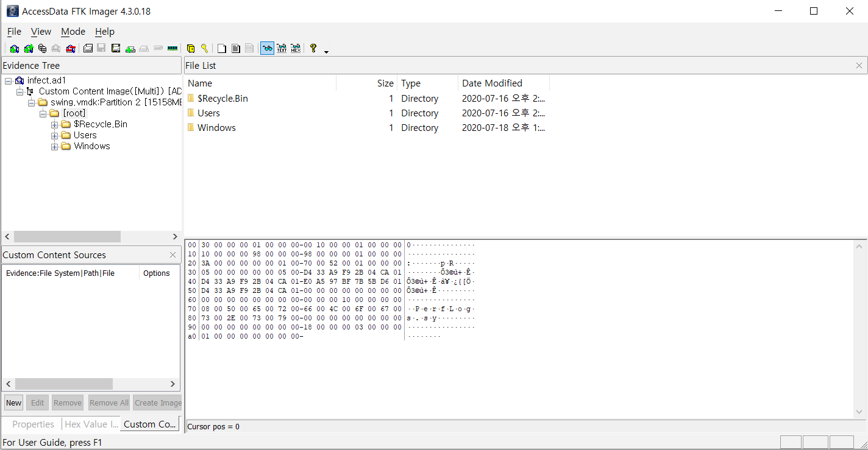The height and width of the screenshot is (450, 868).
Task: Select $Recycle.Bin row in File List
Action: [366, 98]
